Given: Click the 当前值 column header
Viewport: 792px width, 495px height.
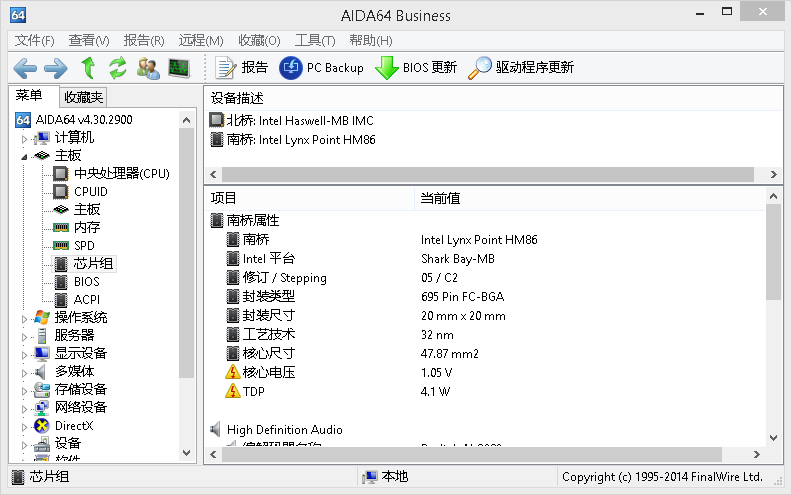Looking at the screenshot, I should coord(440,198).
